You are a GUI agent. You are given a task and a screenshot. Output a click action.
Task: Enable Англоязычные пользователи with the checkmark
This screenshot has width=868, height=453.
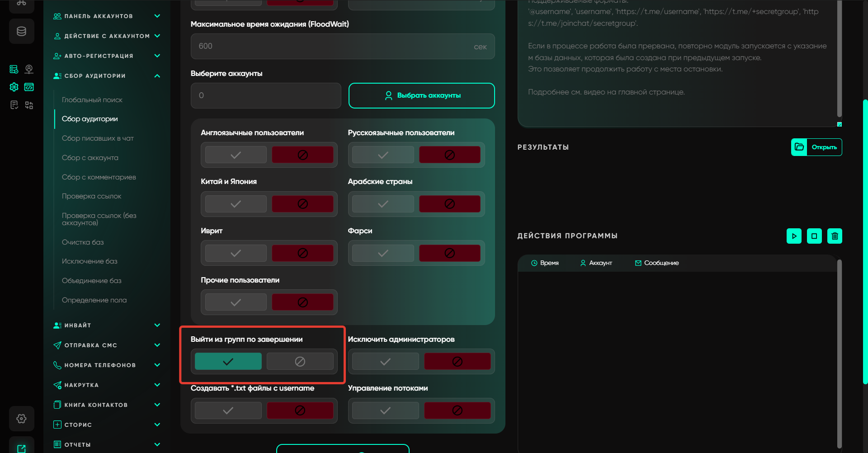coord(236,155)
